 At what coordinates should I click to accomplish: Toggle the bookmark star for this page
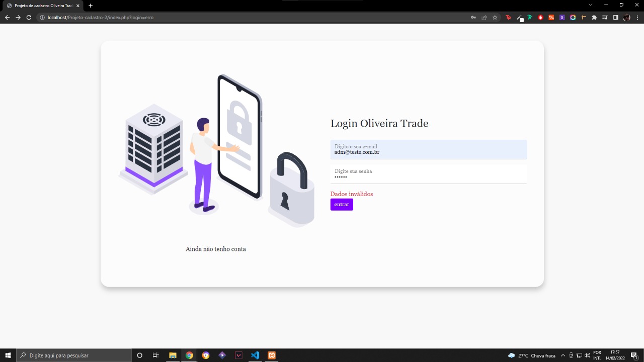(x=495, y=17)
